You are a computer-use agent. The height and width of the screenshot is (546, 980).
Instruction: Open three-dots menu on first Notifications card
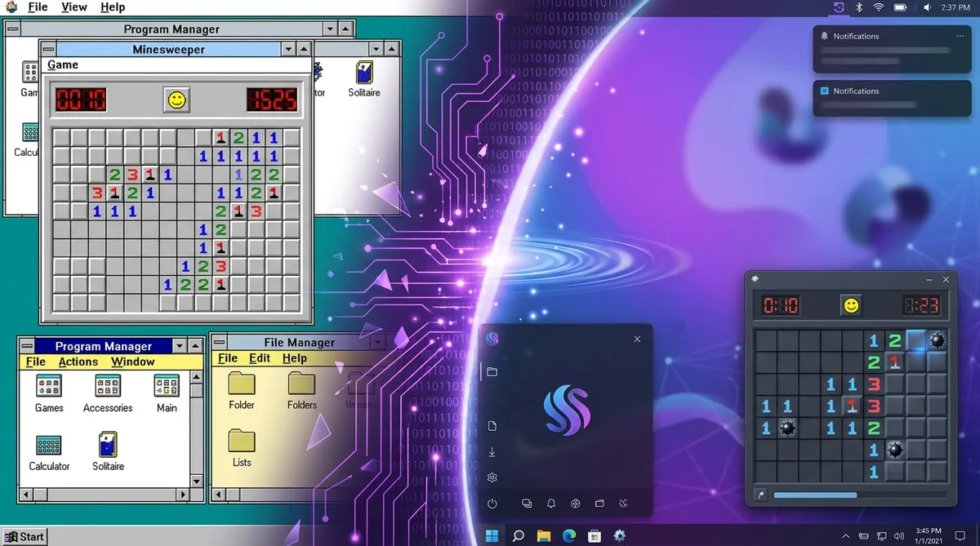point(960,36)
